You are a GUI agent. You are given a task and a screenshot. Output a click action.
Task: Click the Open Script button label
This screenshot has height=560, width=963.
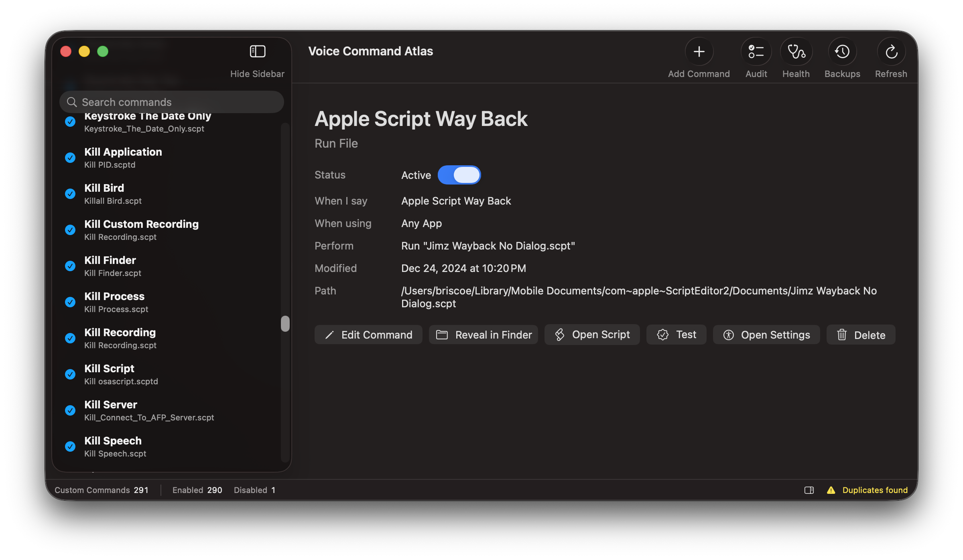click(601, 335)
